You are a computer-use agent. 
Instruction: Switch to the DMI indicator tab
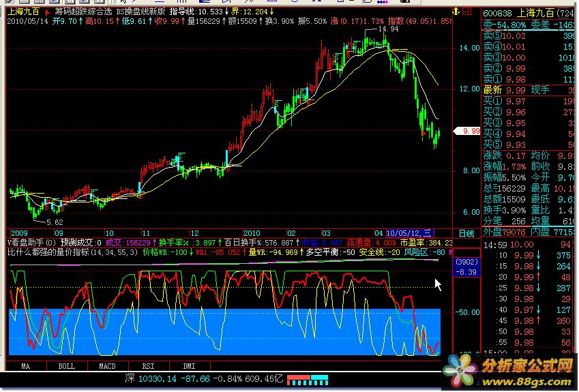pos(189,366)
